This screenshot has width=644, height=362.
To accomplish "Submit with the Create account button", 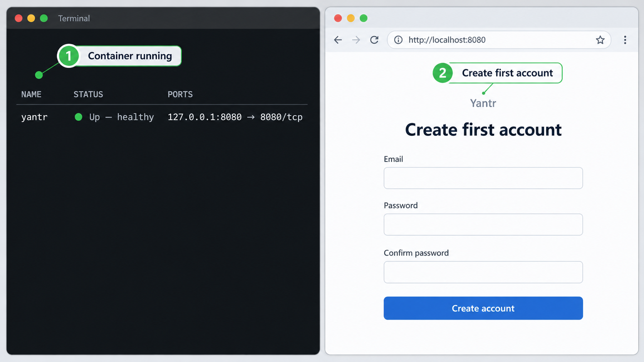I will (483, 308).
